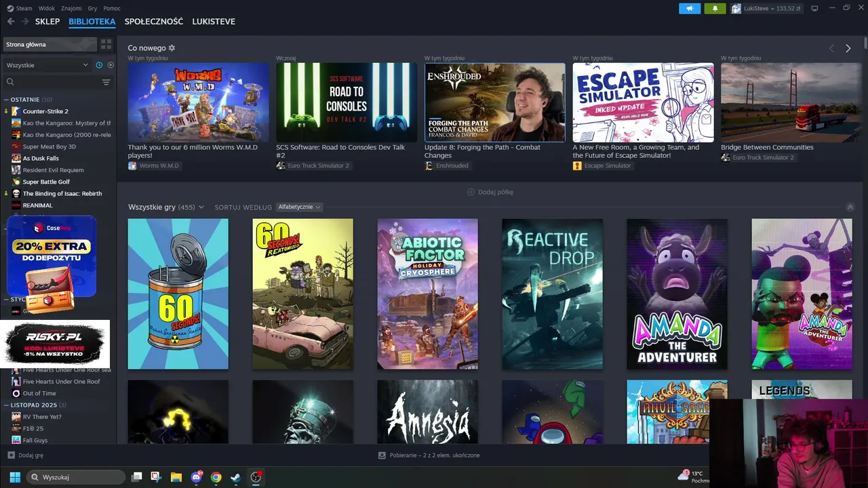Open the Gry menu

point(92,8)
